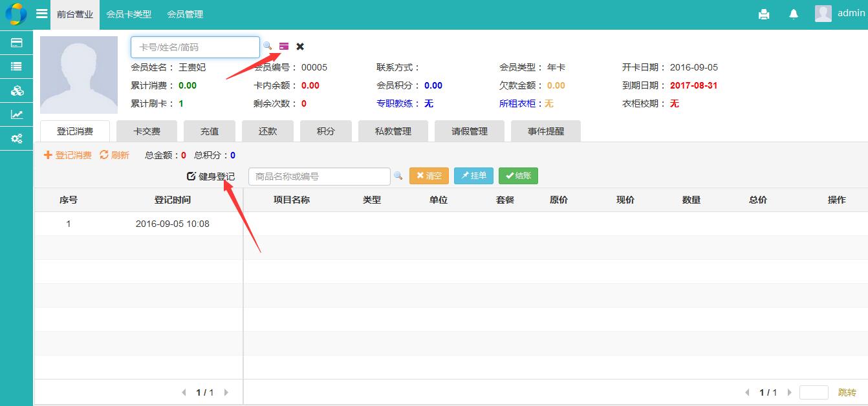Open the list icon in left sidebar
This screenshot has width=868, height=406.
pos(17,66)
